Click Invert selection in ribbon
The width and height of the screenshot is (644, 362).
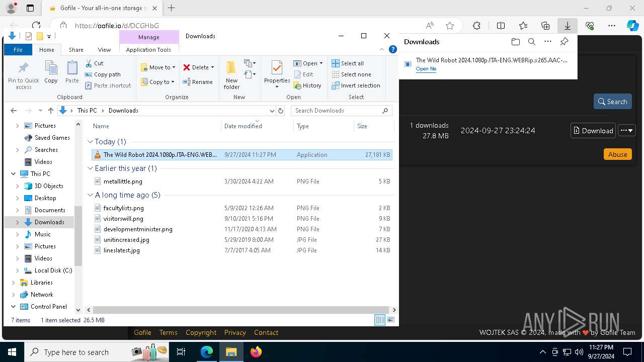tap(356, 85)
